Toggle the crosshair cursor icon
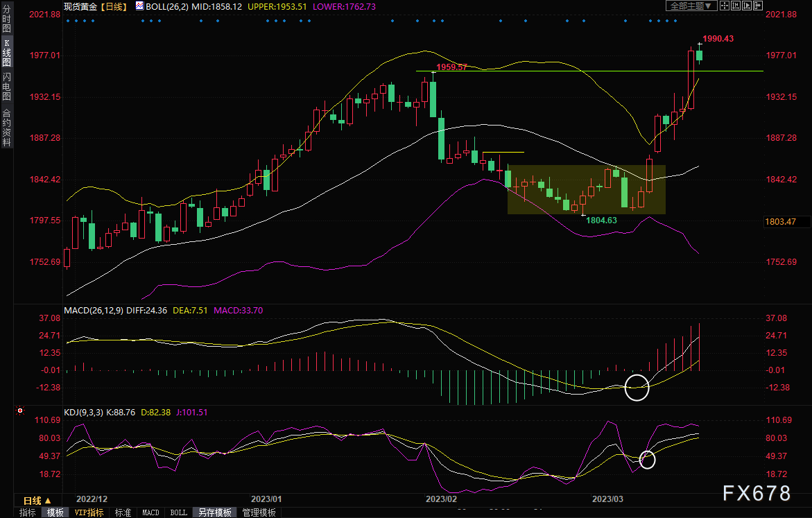Screen dimensions: 812x518 pos(724,6)
